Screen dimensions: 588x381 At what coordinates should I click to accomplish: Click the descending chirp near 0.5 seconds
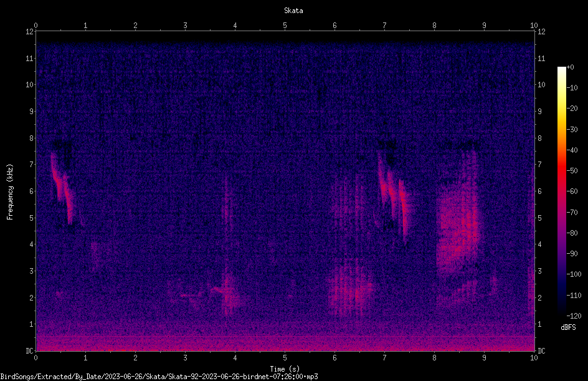(62, 188)
